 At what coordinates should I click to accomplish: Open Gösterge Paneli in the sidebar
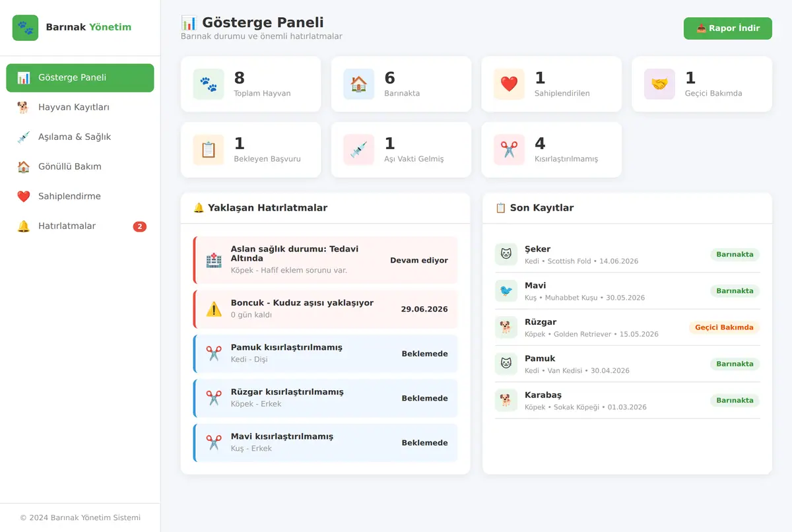pos(80,78)
